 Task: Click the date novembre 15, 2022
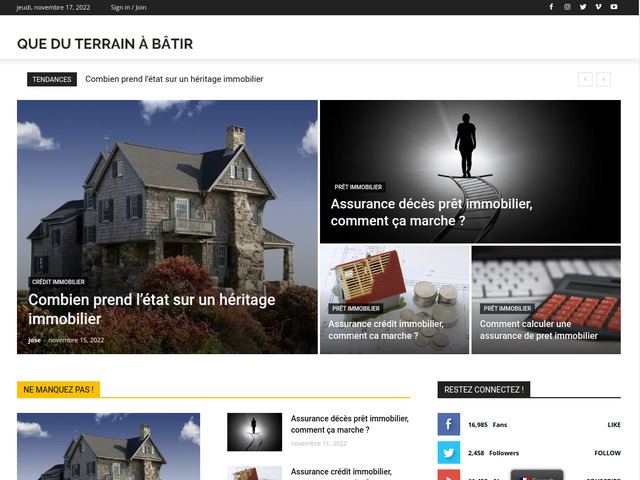[76, 340]
